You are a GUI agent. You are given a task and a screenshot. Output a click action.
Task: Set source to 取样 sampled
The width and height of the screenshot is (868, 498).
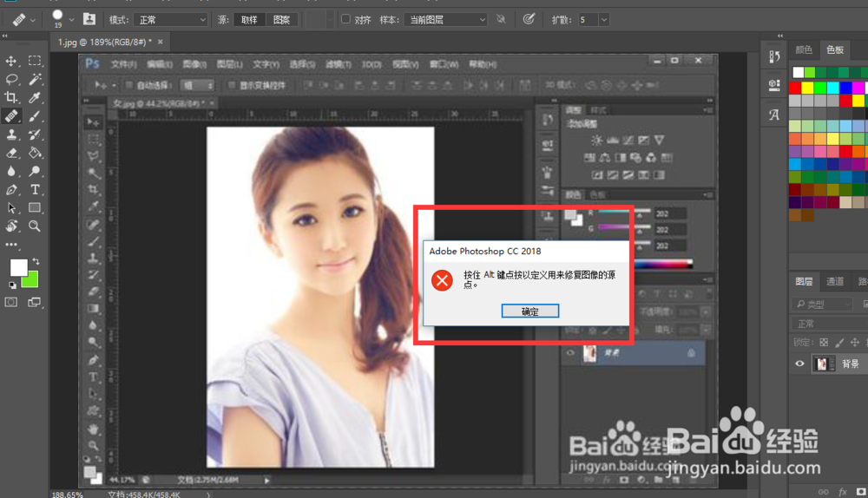(x=249, y=20)
